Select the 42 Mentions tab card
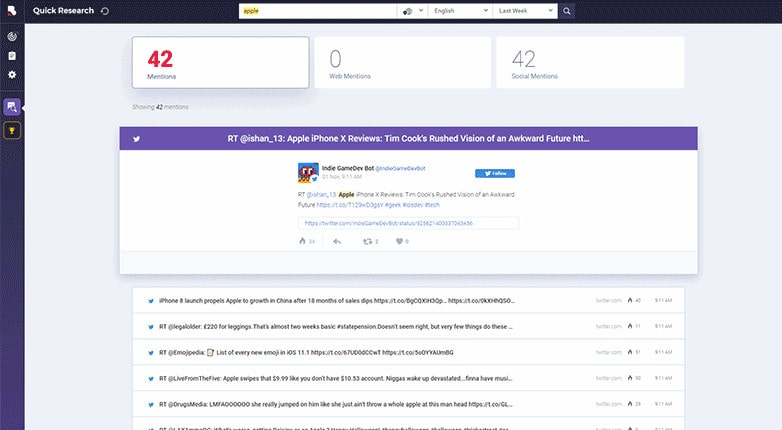Viewport: 782px width, 430px height. 220,62
